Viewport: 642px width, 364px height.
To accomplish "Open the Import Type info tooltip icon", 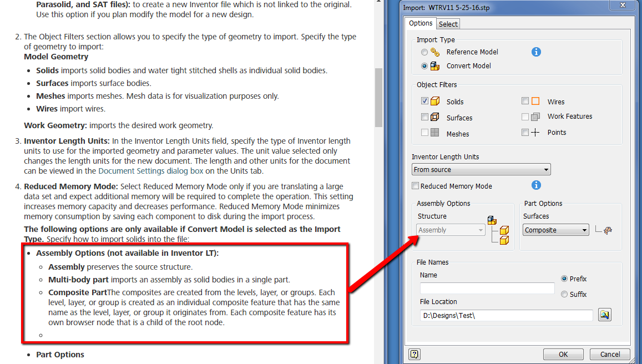I will point(535,52).
